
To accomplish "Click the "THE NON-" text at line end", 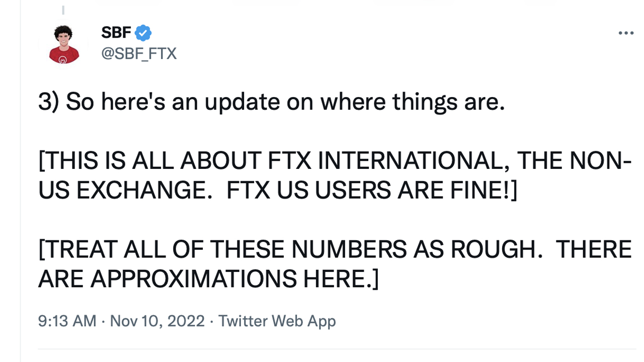I will click(x=574, y=161).
